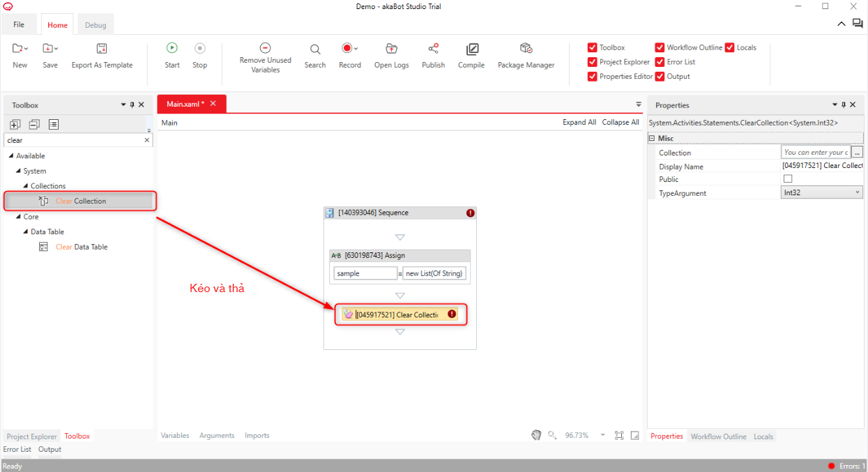868x472 pixels.
Task: Click the fit-to-screen icon
Action: pyautogui.click(x=619, y=435)
